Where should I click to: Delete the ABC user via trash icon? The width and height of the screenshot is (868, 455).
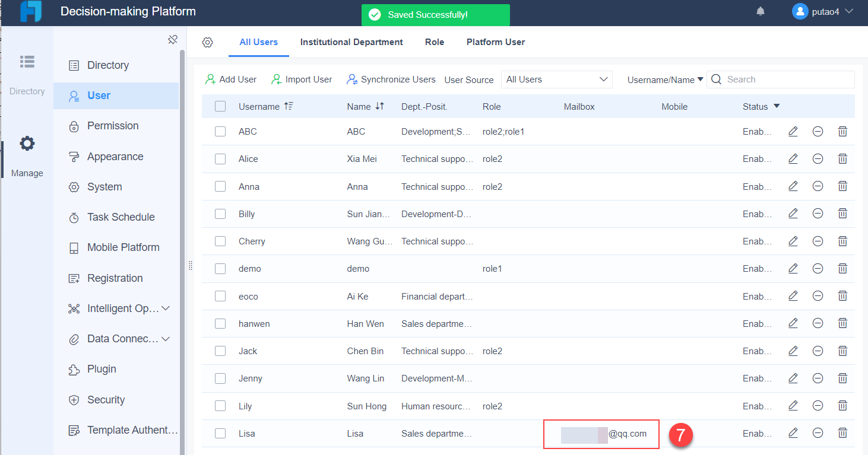tap(842, 131)
